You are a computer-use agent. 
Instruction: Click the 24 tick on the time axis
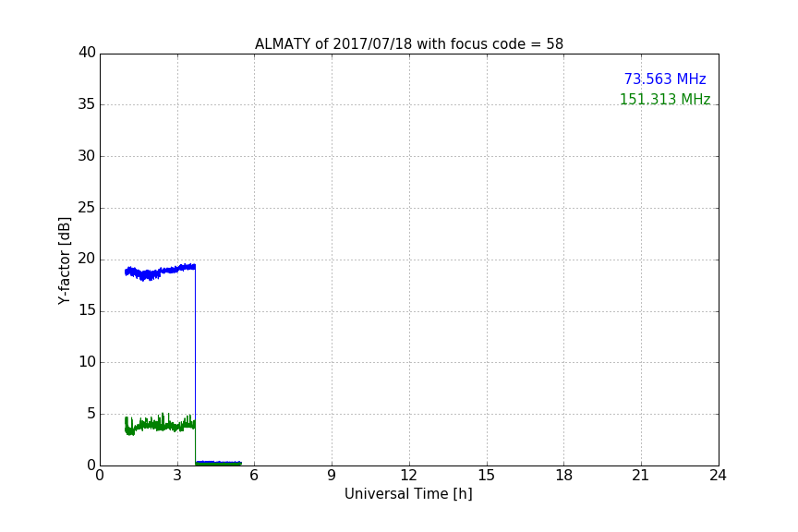click(718, 476)
